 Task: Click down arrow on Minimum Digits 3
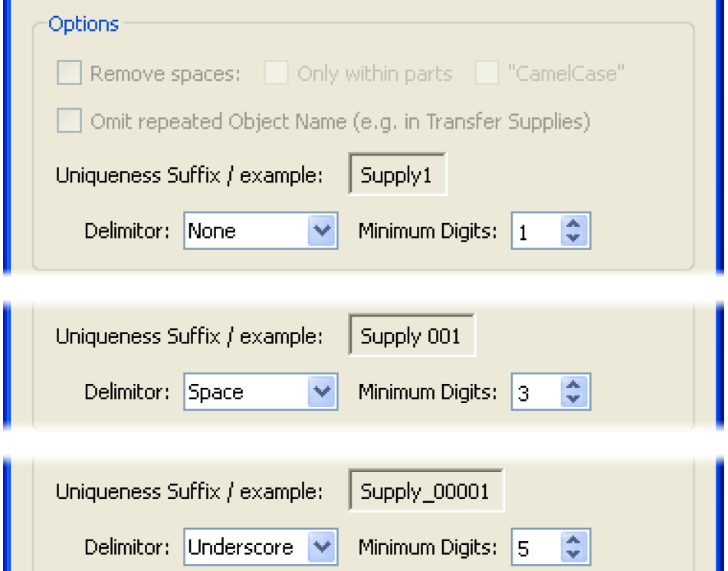click(x=573, y=399)
